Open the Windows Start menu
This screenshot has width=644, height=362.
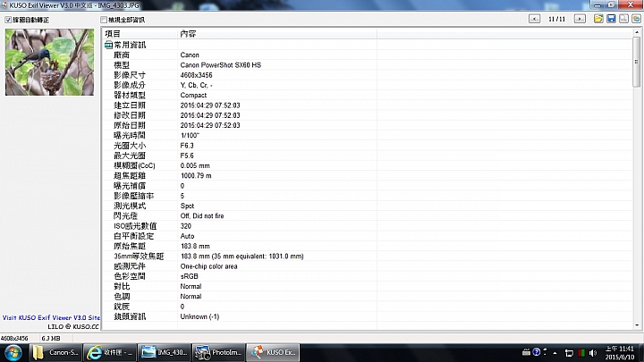coord(13,352)
